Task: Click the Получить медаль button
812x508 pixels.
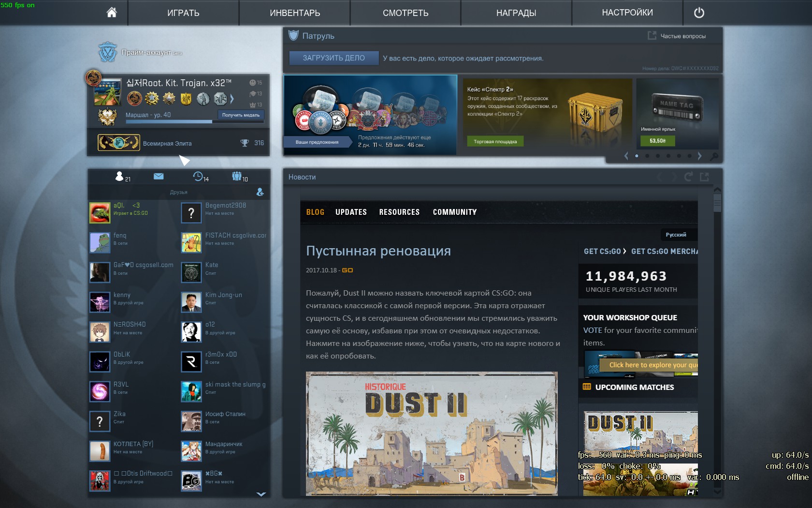Action: click(x=241, y=115)
